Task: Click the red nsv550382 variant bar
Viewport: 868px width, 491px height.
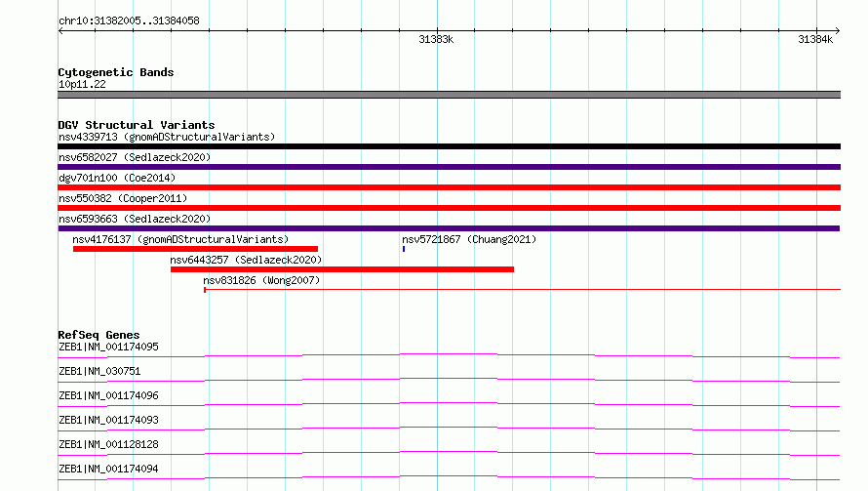Action: [449, 208]
